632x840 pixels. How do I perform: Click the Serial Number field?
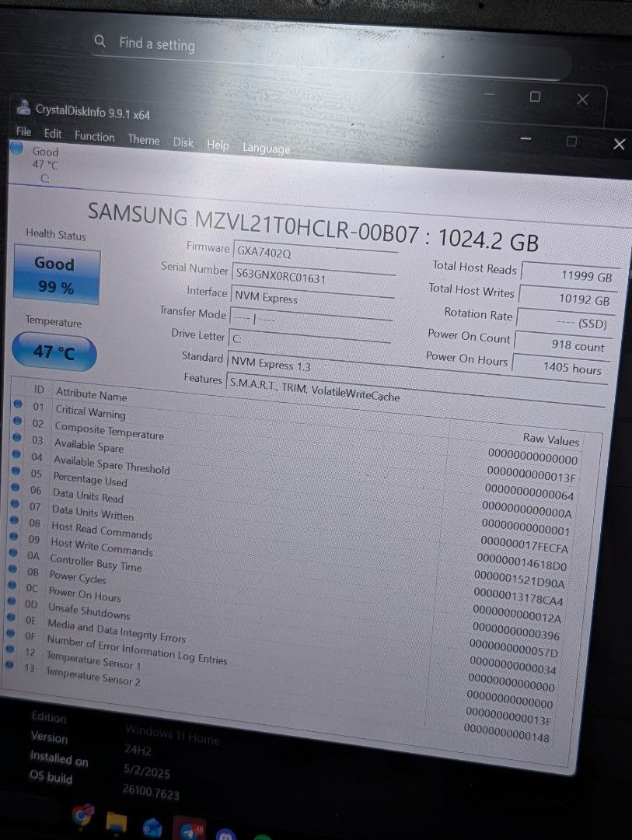(314, 277)
